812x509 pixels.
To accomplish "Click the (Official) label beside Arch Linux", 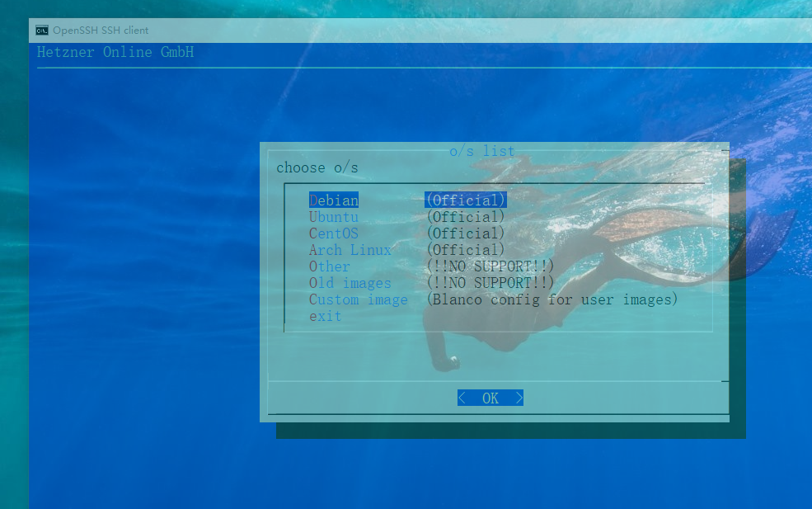I will 466,250.
